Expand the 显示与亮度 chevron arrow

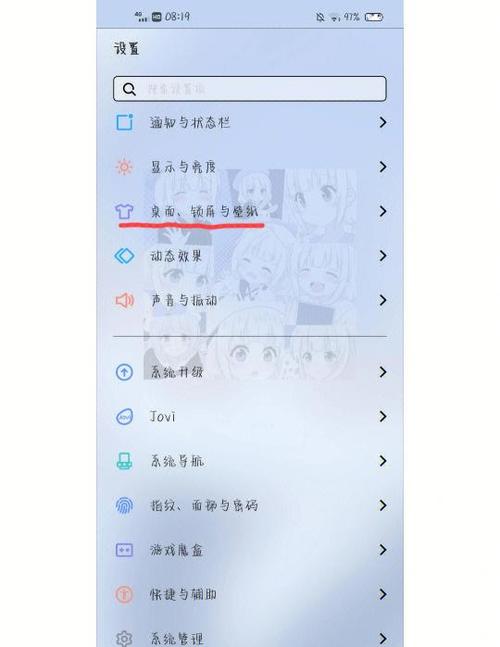pos(383,167)
